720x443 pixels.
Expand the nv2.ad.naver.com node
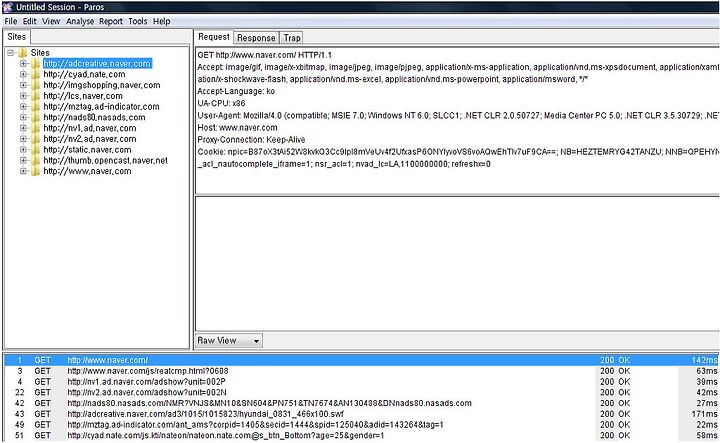point(23,139)
